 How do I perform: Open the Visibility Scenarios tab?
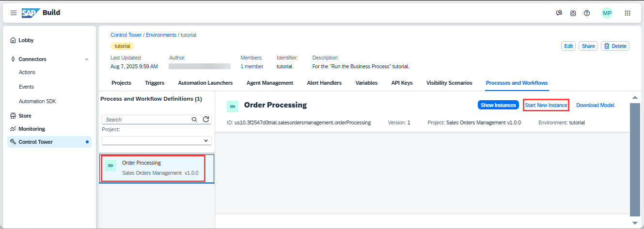coord(449,83)
